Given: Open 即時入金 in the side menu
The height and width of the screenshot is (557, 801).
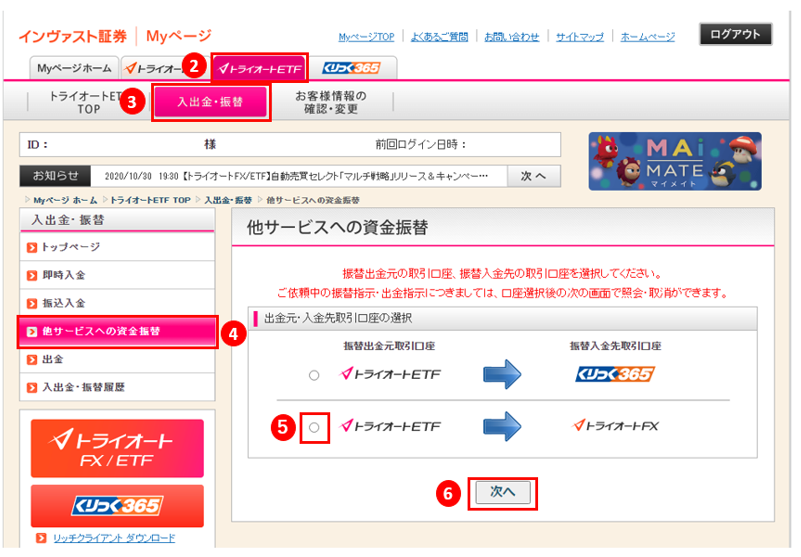Looking at the screenshot, I should tap(117, 275).
